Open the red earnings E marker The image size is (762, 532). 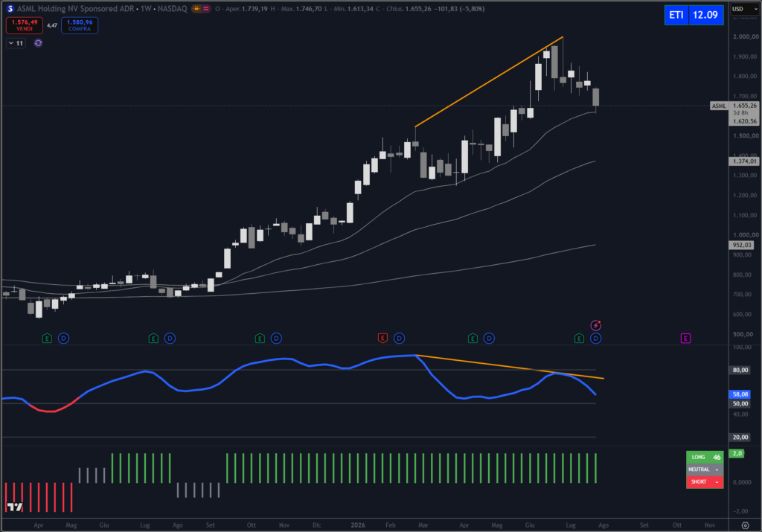click(x=382, y=338)
